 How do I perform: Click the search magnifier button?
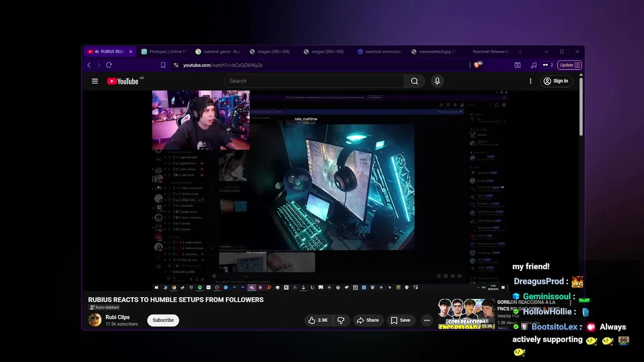(414, 81)
